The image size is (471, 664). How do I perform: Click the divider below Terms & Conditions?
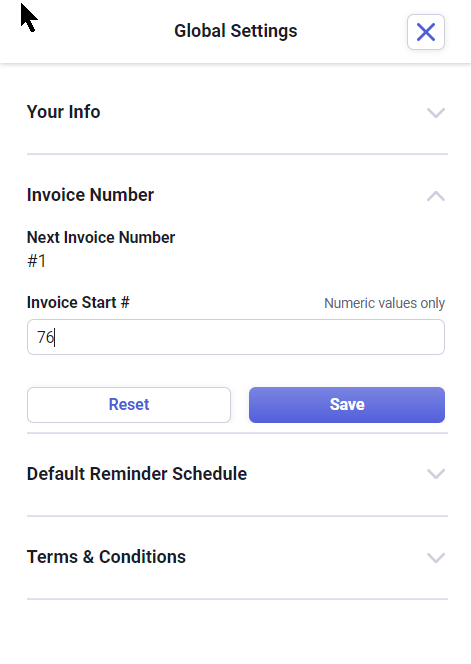tap(237, 599)
